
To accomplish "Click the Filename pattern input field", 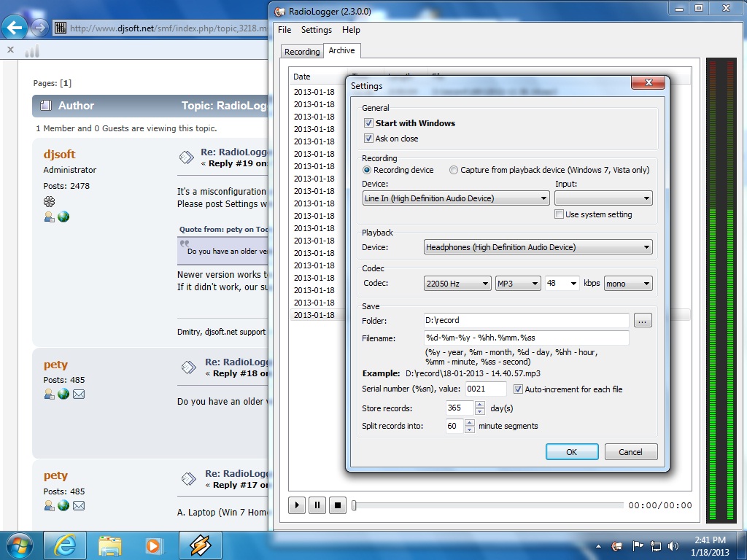I will [527, 338].
